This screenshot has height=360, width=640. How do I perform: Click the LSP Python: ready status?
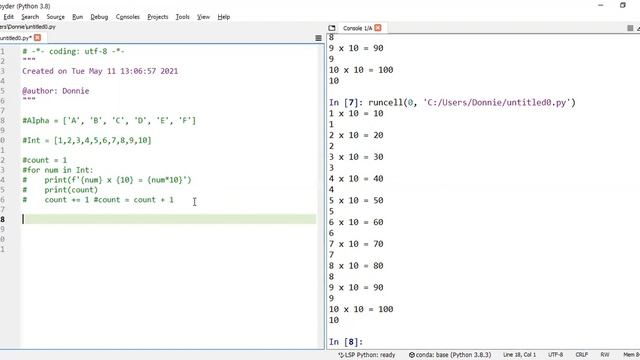tap(367, 355)
